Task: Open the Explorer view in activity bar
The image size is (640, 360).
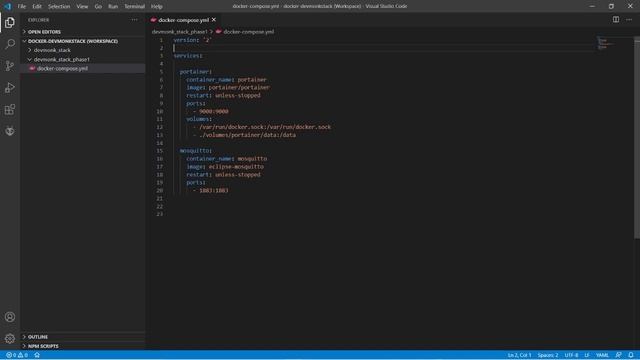Action: (x=10, y=22)
